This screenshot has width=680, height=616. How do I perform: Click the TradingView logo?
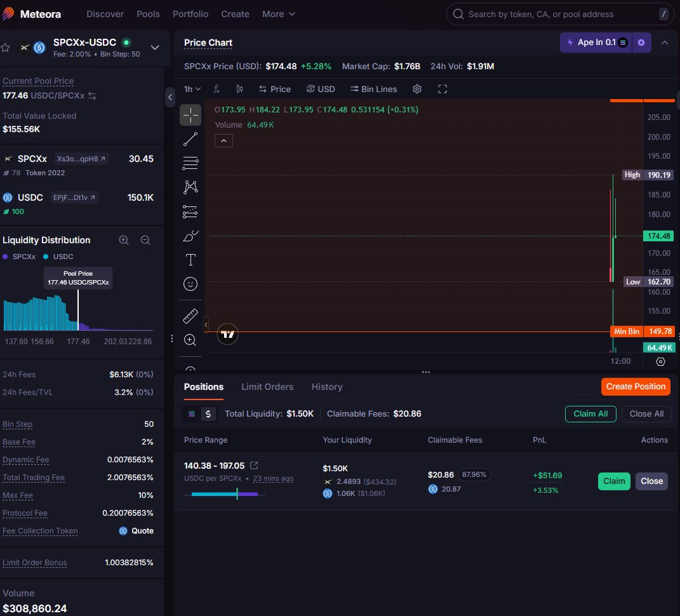click(227, 334)
